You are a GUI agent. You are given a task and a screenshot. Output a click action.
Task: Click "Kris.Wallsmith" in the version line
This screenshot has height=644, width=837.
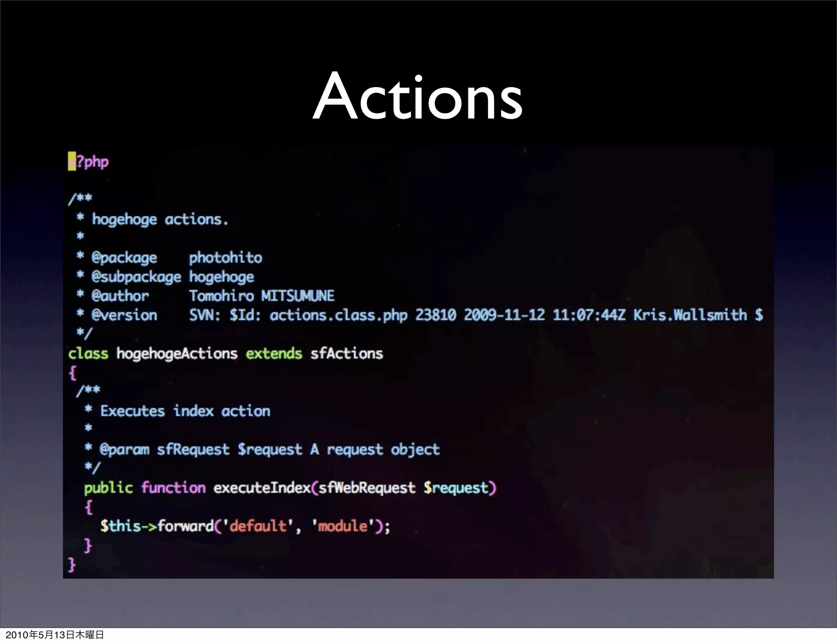coord(690,315)
